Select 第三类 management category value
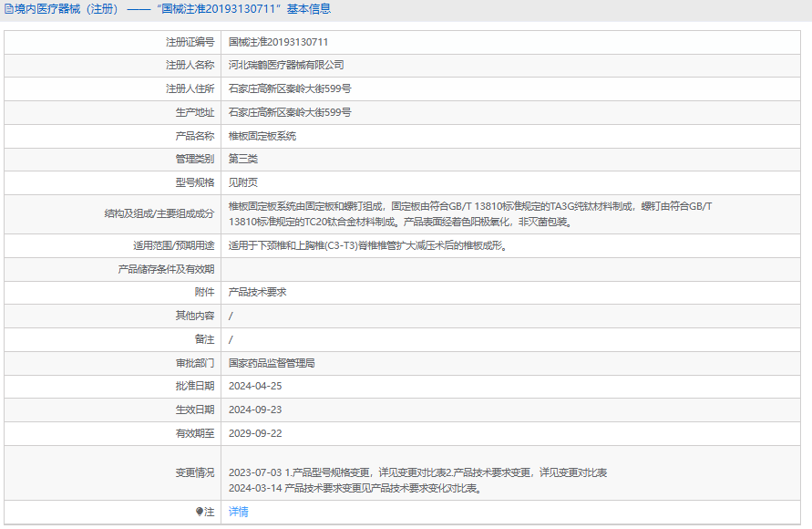The width and height of the screenshot is (812, 529). (x=243, y=159)
